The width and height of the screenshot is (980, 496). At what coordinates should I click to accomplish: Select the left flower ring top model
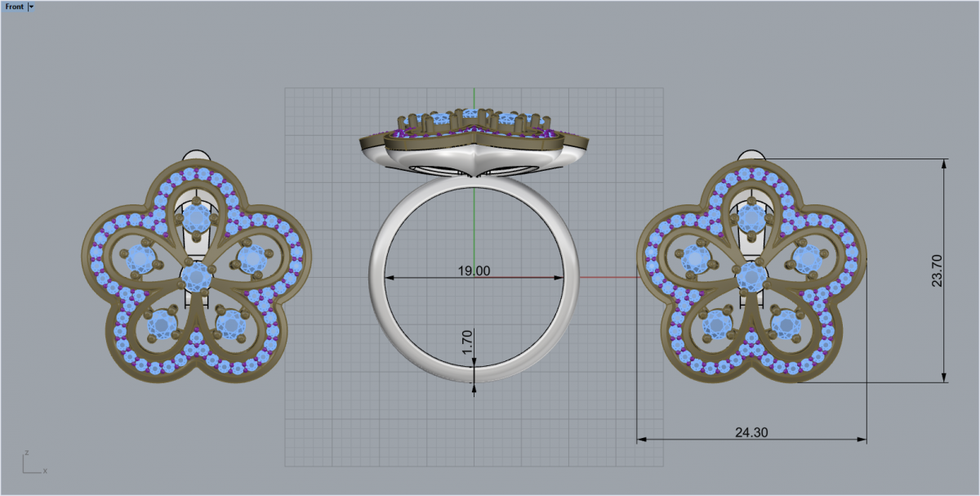tap(197, 266)
